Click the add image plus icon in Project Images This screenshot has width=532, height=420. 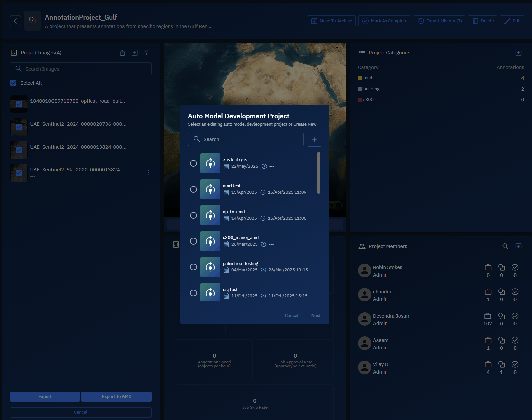click(135, 53)
